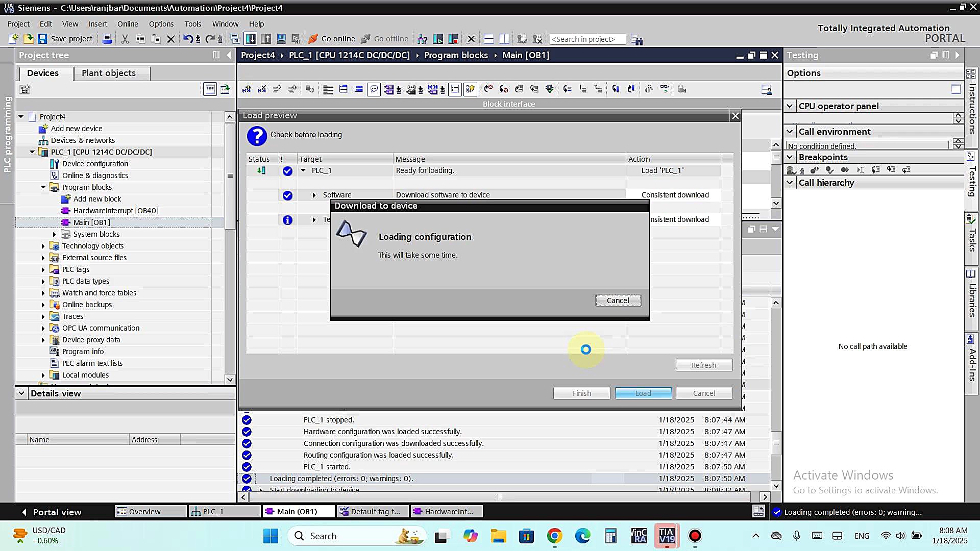The height and width of the screenshot is (551, 980).
Task: Open the Options menu
Action: click(161, 24)
